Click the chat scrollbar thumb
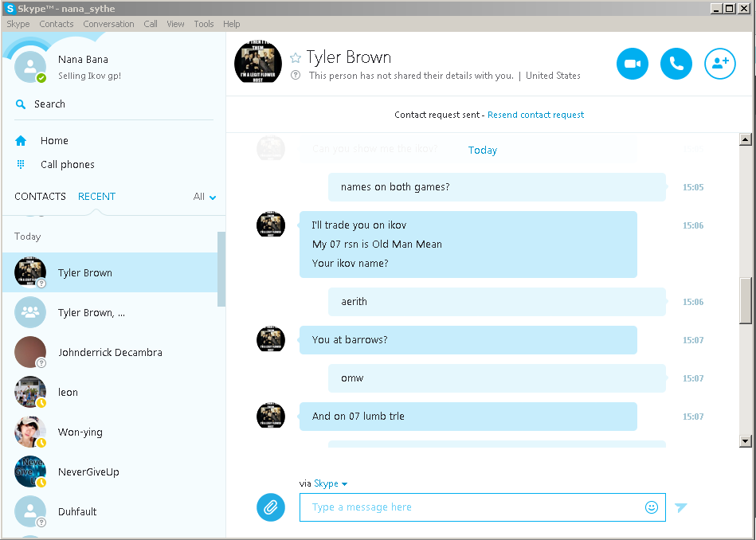 [x=746, y=300]
